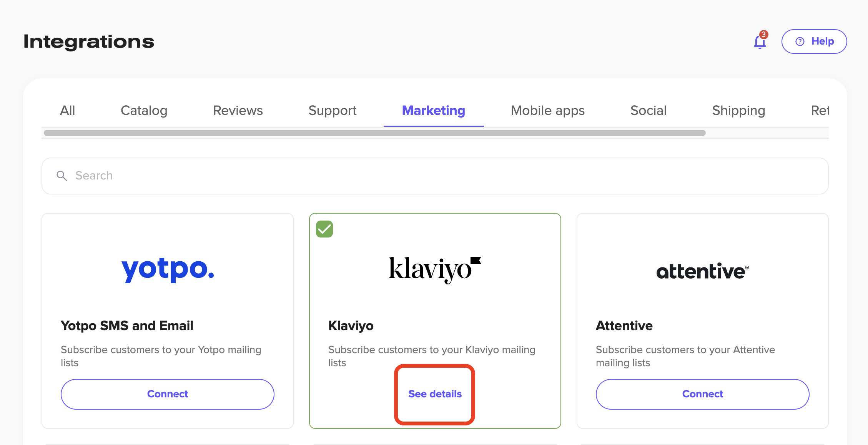
Task: See details for Klaviyo integration
Action: (435, 394)
